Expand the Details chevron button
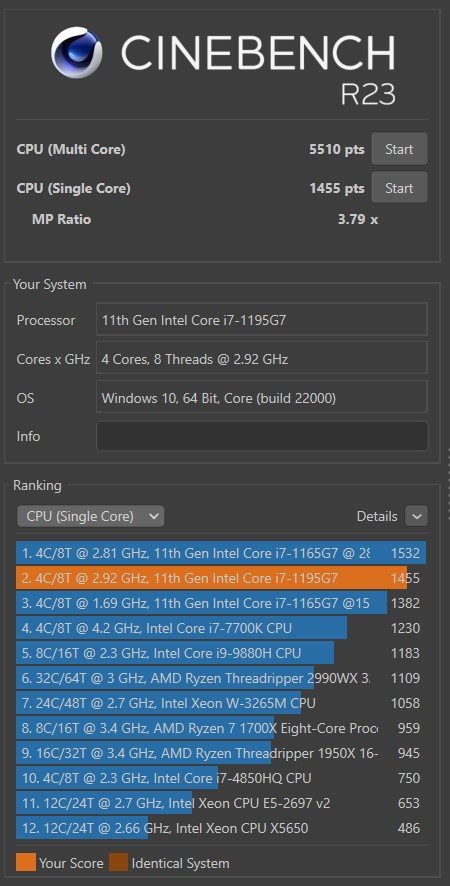The width and height of the screenshot is (450, 886). [417, 516]
